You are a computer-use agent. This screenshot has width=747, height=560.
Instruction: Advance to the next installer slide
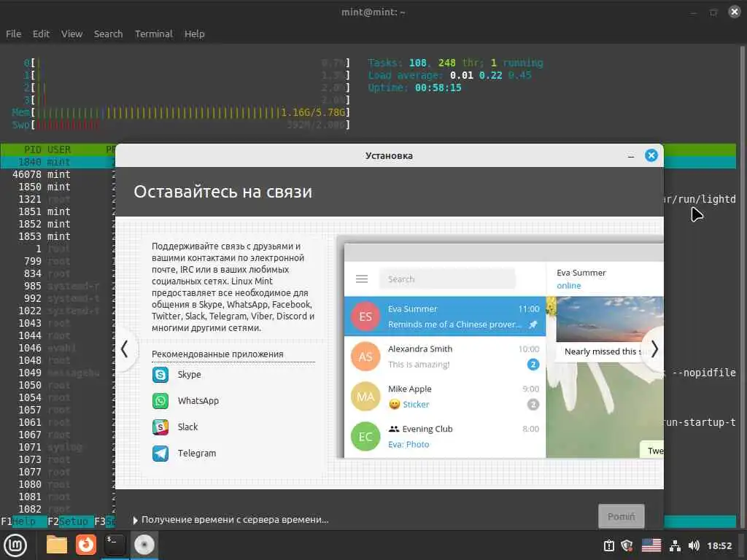tap(654, 349)
